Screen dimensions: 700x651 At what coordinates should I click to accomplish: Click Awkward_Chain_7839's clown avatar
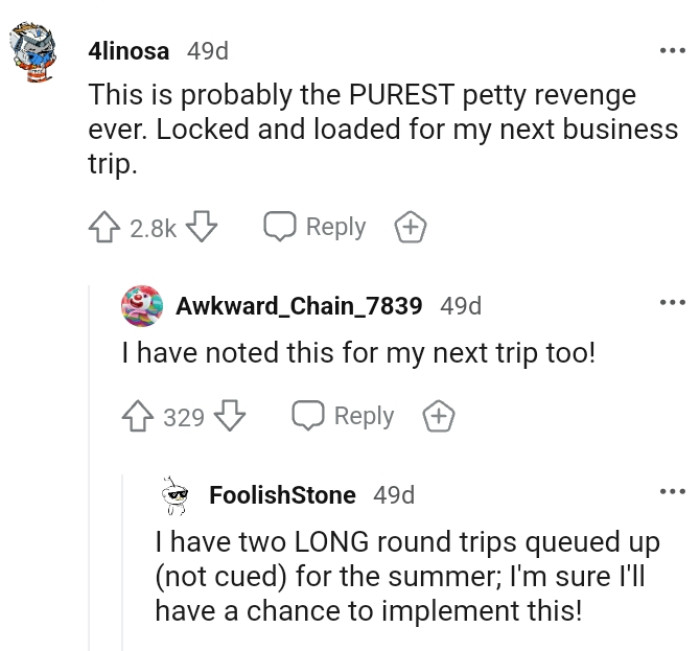click(x=140, y=306)
